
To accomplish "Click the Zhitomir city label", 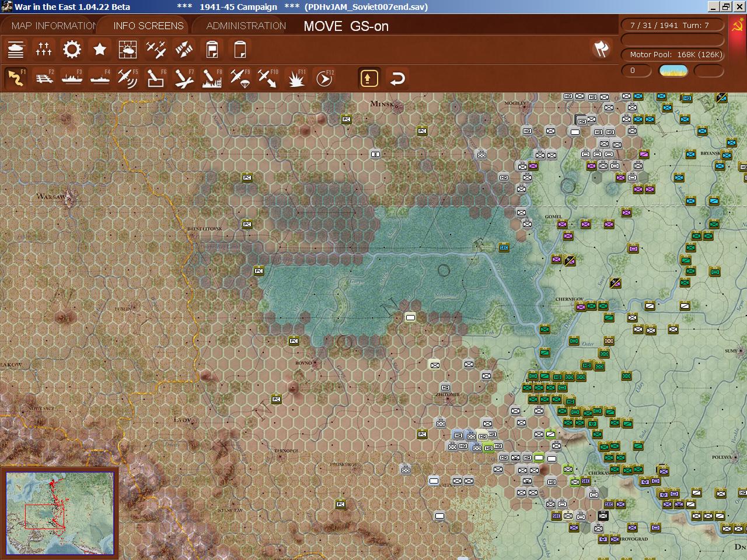I will click(x=448, y=394).
